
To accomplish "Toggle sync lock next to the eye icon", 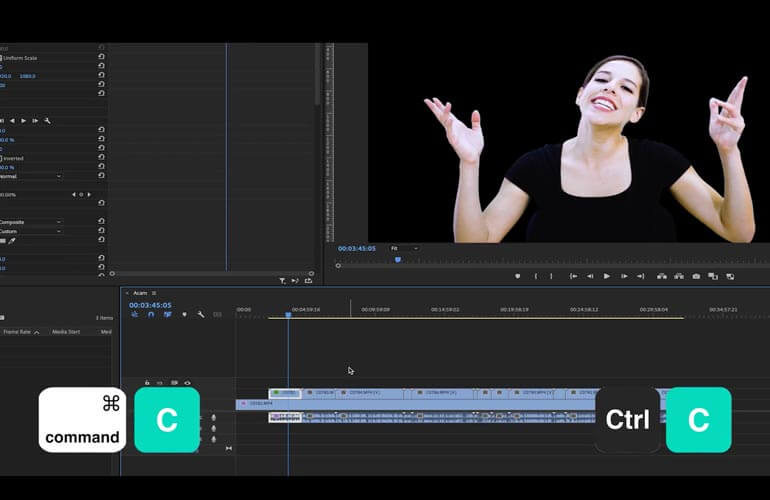I will coord(174,383).
